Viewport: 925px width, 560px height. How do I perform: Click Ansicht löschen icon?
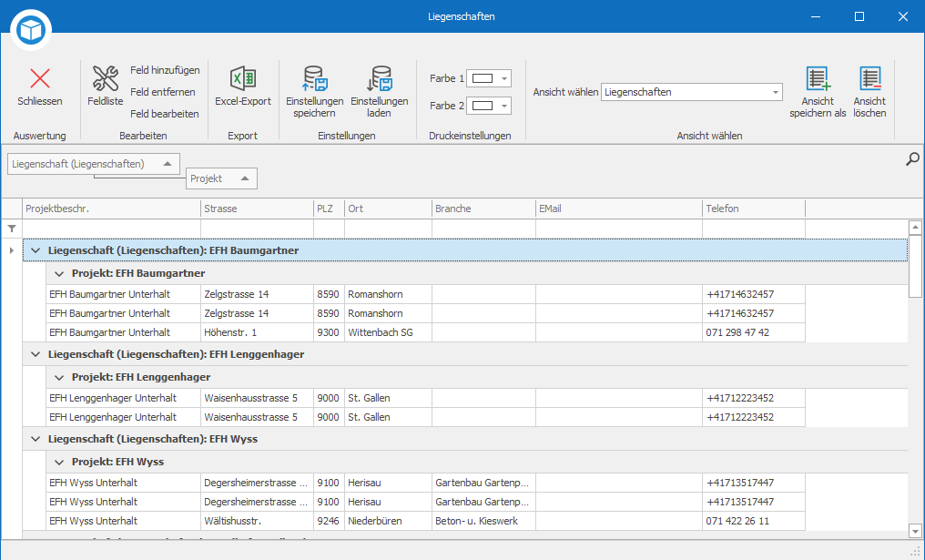click(870, 78)
